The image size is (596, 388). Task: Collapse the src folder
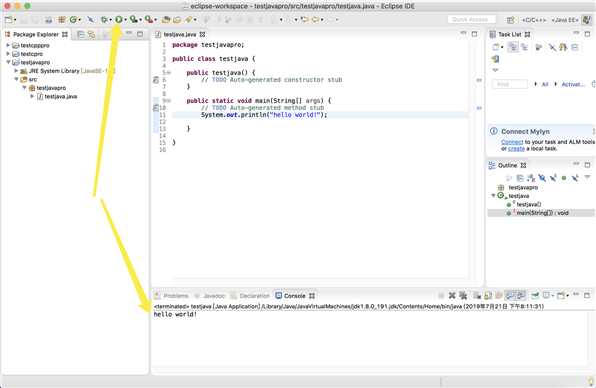(16, 79)
